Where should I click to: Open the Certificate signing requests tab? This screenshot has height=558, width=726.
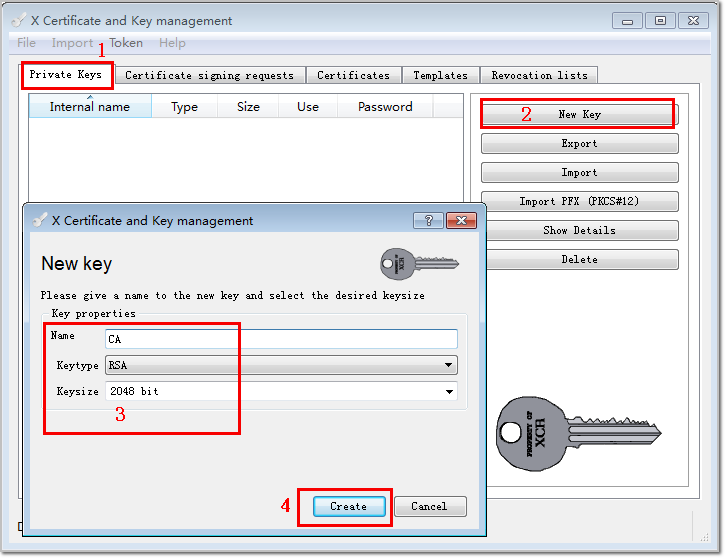[x=209, y=75]
